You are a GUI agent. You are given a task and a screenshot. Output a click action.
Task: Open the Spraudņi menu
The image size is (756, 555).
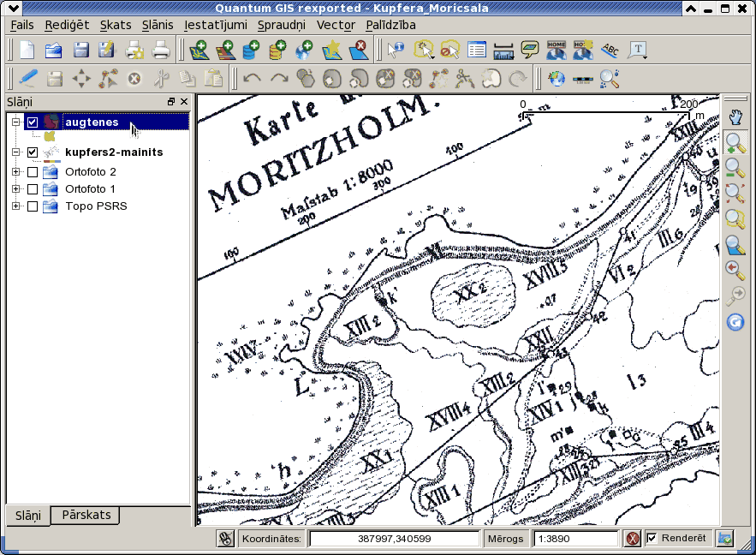pyautogui.click(x=282, y=25)
